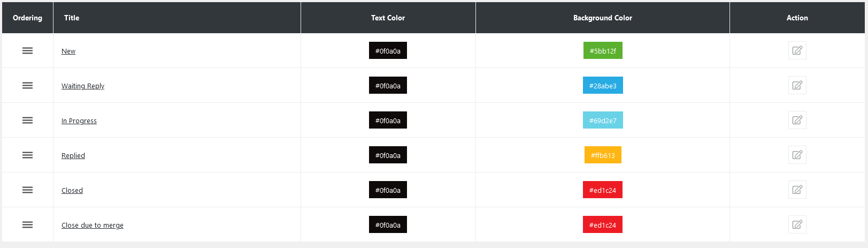The width and height of the screenshot is (868, 248).
Task: Select the ordering handle for In Progress
Action: coord(27,121)
